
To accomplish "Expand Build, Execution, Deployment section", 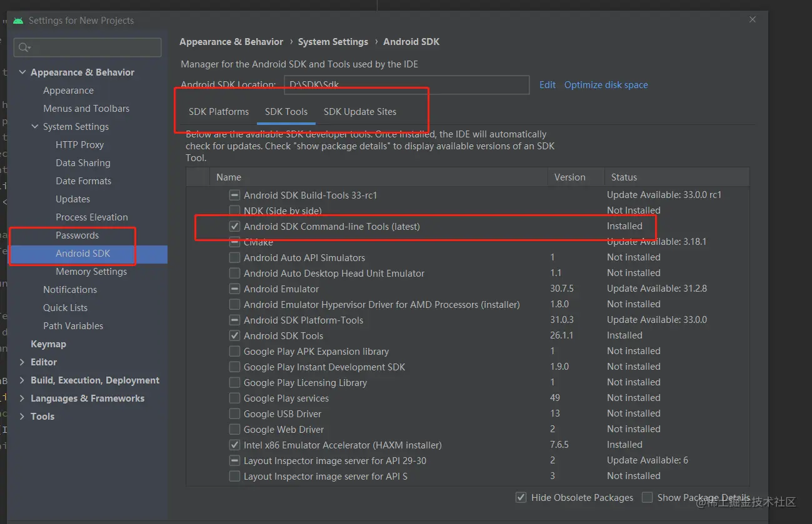I will (x=23, y=380).
